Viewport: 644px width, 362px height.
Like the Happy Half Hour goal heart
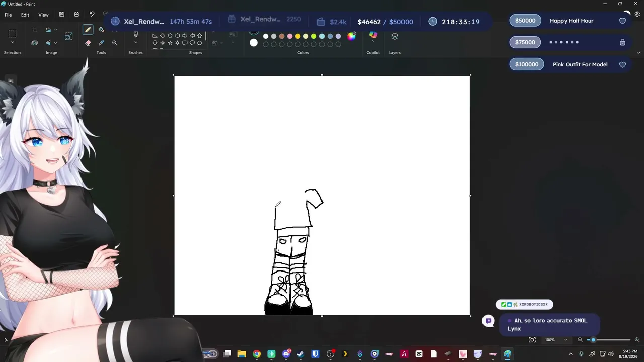pos(622,21)
